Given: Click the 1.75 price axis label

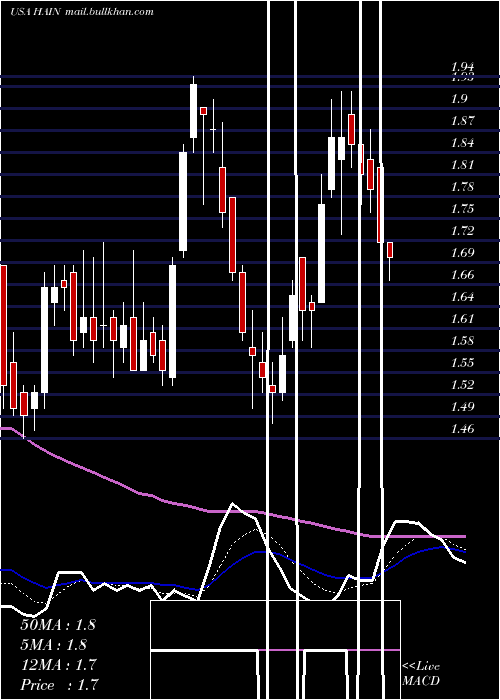Looking at the screenshot, I should coord(462,208).
